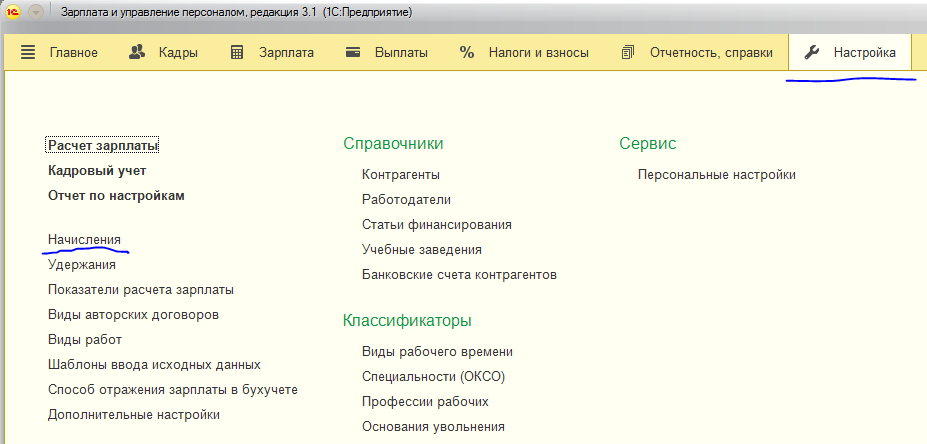This screenshot has width=927, height=444.
Task: Open Показатели расчета зарплаты
Action: [x=141, y=290]
